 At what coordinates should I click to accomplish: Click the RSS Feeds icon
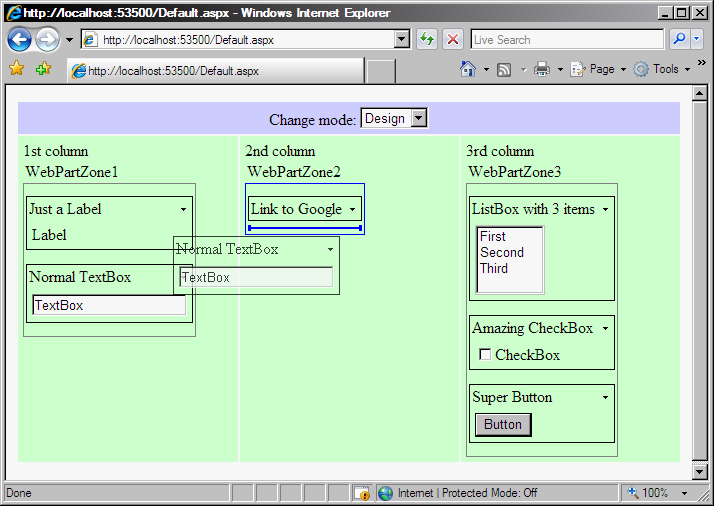[504, 70]
